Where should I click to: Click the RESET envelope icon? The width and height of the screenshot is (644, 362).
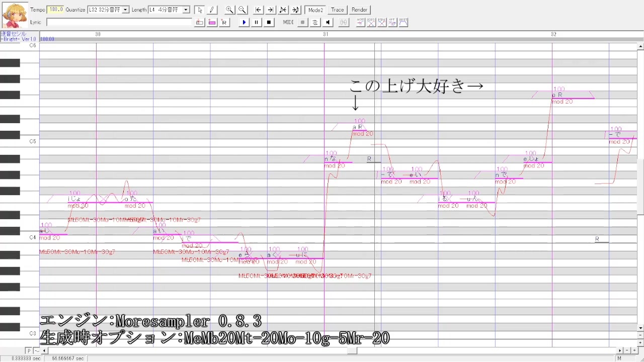pyautogui.click(x=404, y=22)
